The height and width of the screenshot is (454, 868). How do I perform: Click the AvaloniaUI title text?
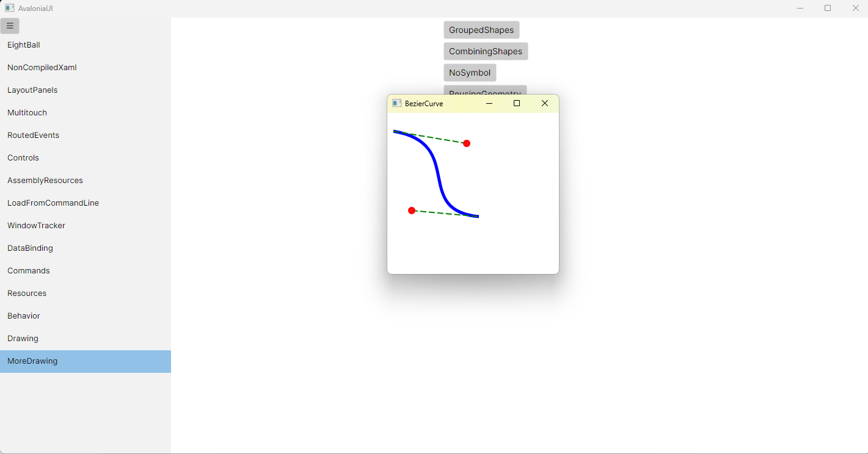pos(35,9)
